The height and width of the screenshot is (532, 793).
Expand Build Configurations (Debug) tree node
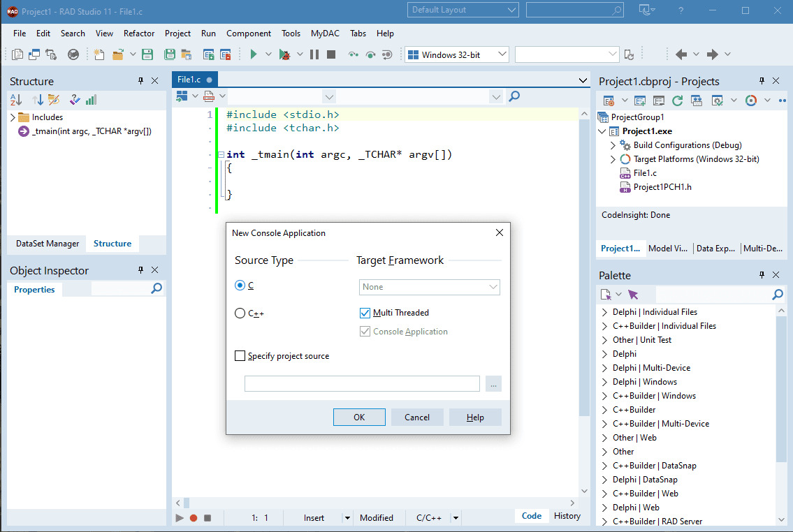tap(613, 145)
